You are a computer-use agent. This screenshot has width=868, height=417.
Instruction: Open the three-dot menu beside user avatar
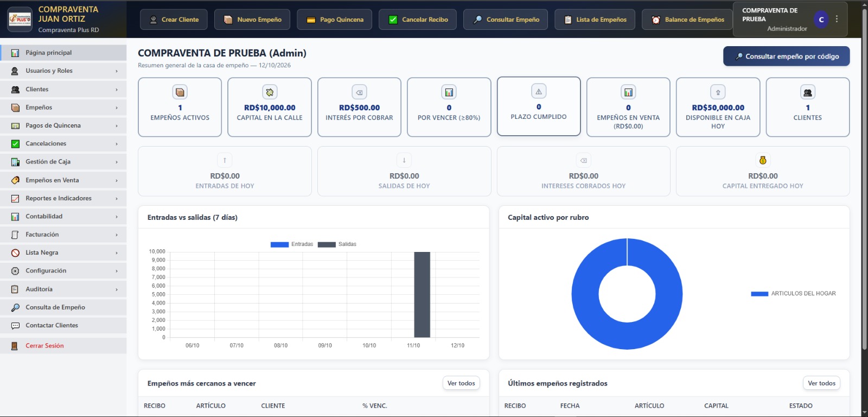(837, 19)
